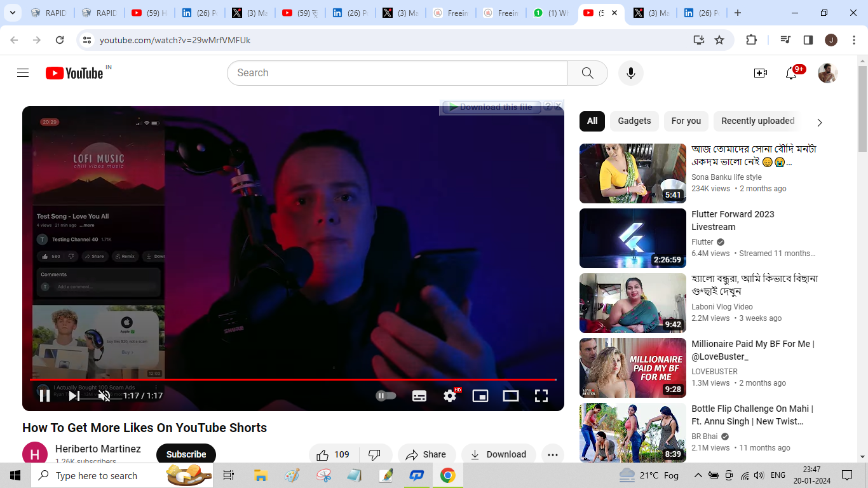
Task: Open Windows Start menu
Action: [15, 475]
